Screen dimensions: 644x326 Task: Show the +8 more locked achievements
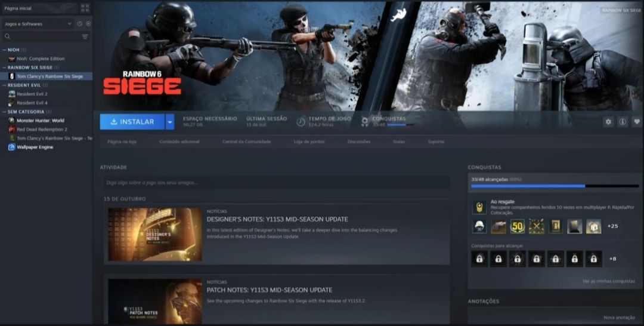pos(612,259)
